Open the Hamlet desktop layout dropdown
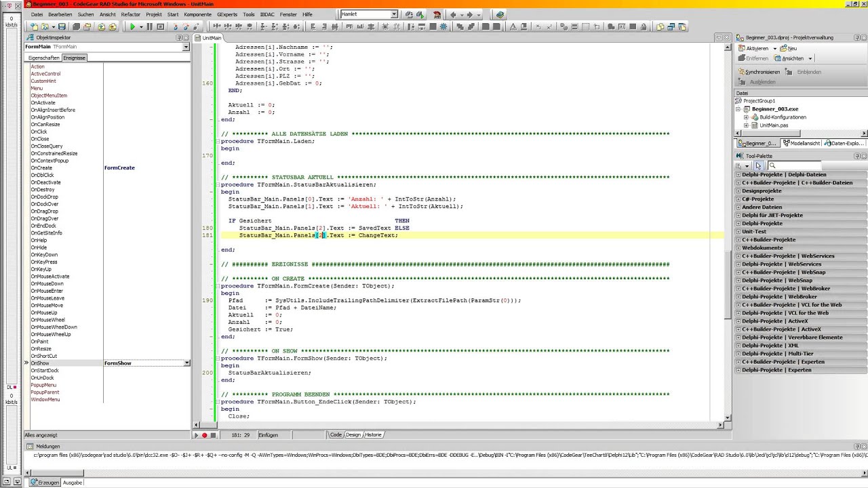The image size is (868, 488). coord(394,14)
